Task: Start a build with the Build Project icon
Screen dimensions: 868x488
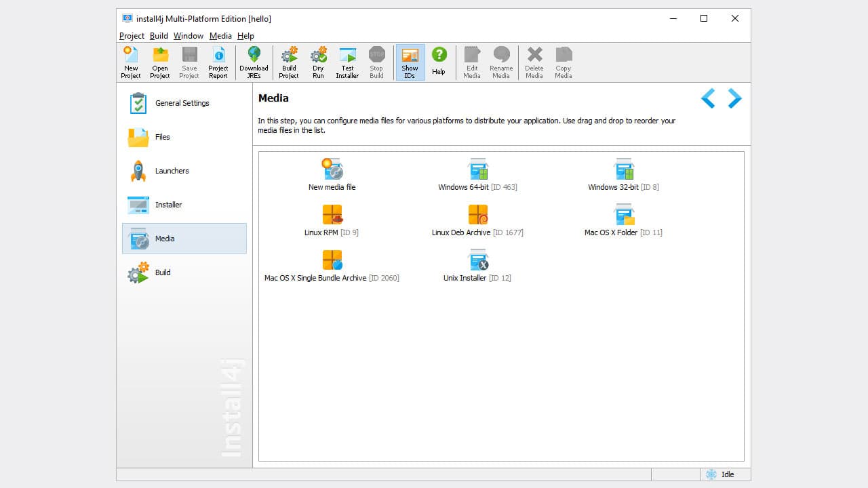Action: (x=288, y=62)
